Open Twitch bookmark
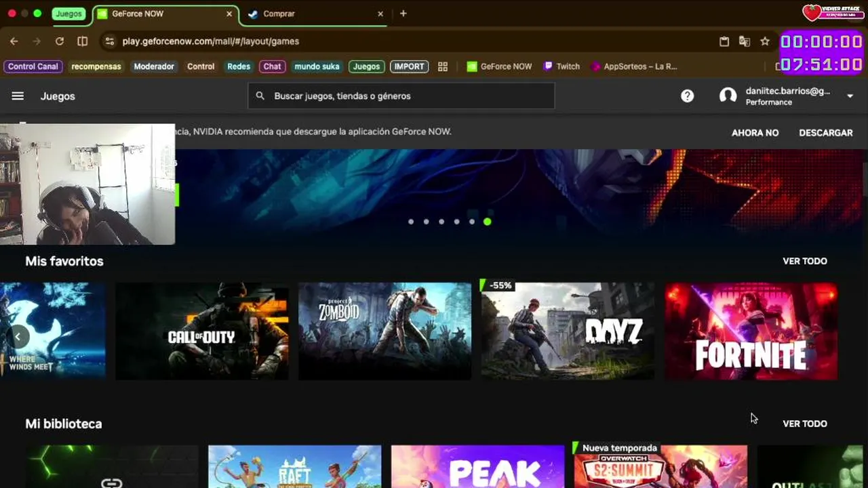 point(562,66)
